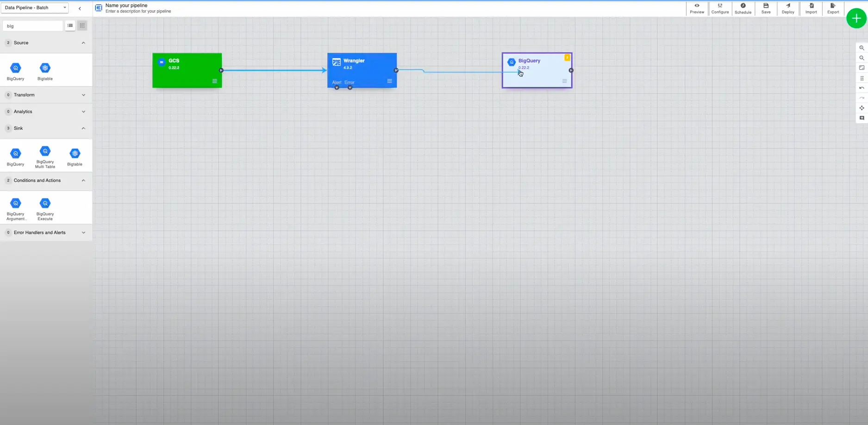
Task: Switch plugin palette to list view
Action: (70, 25)
